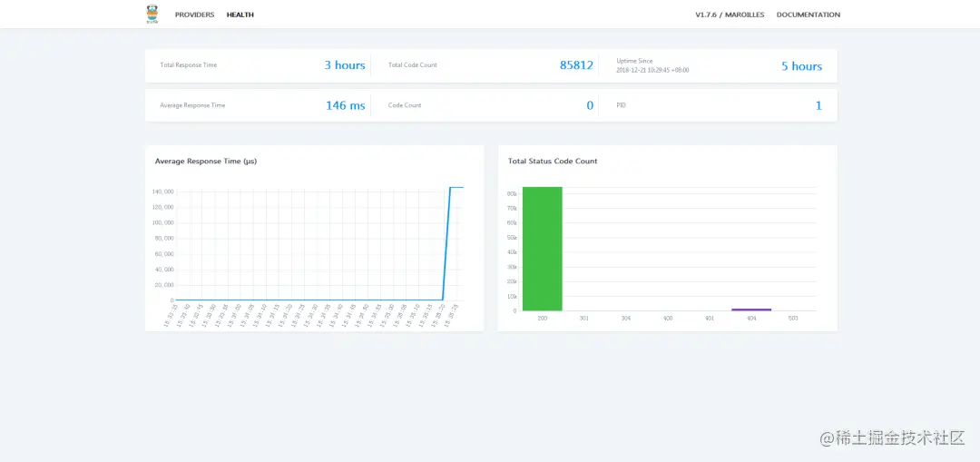Click the 301 axis label

[x=583, y=319]
